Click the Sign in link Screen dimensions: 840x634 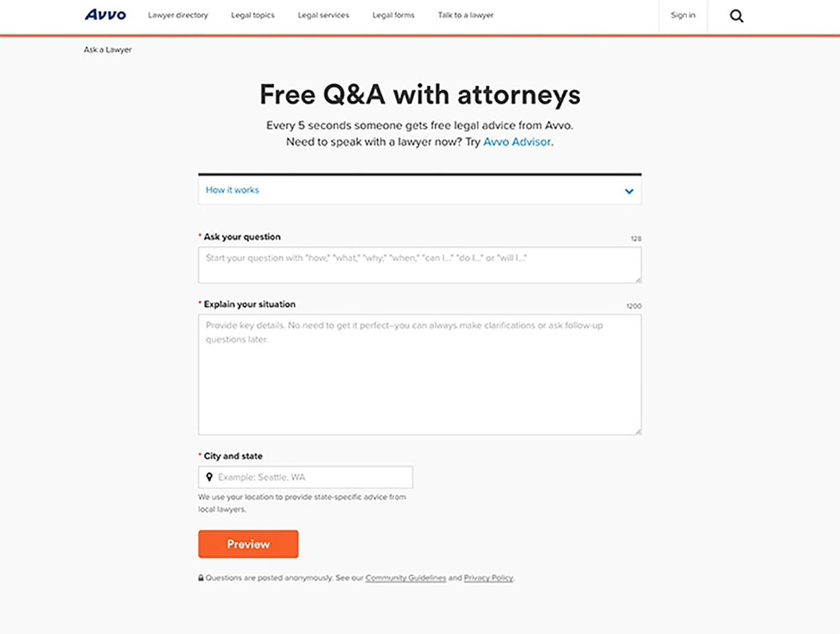point(683,15)
